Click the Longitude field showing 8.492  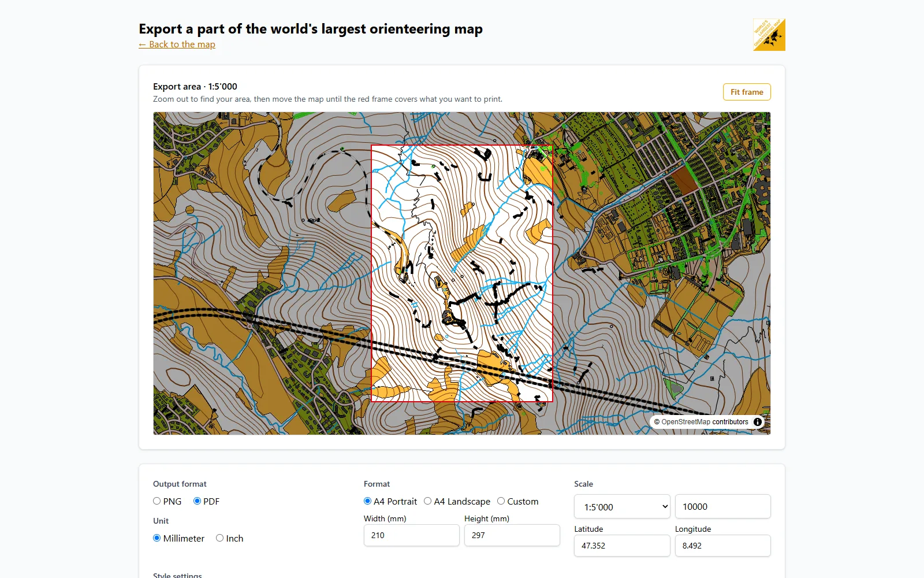(x=722, y=546)
